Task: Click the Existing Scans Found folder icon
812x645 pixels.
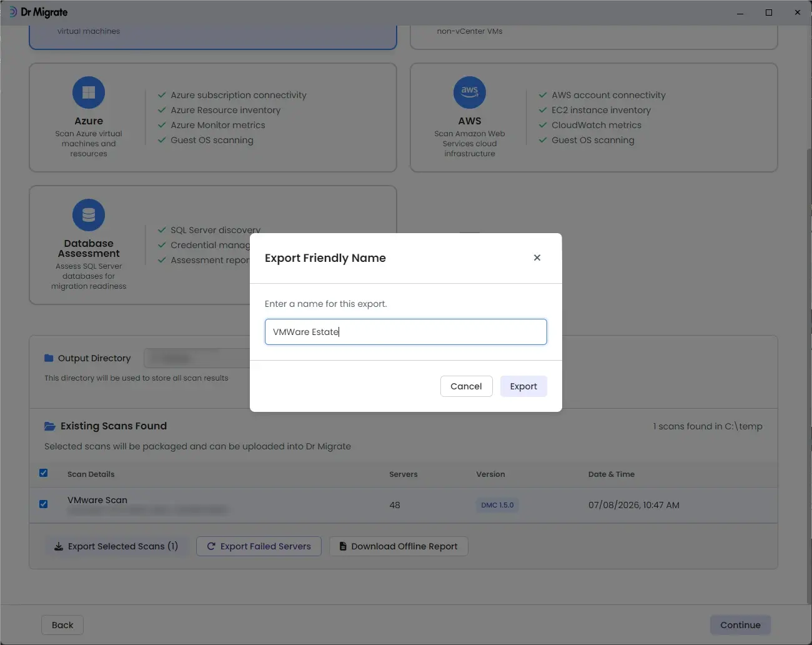Action: coord(50,426)
